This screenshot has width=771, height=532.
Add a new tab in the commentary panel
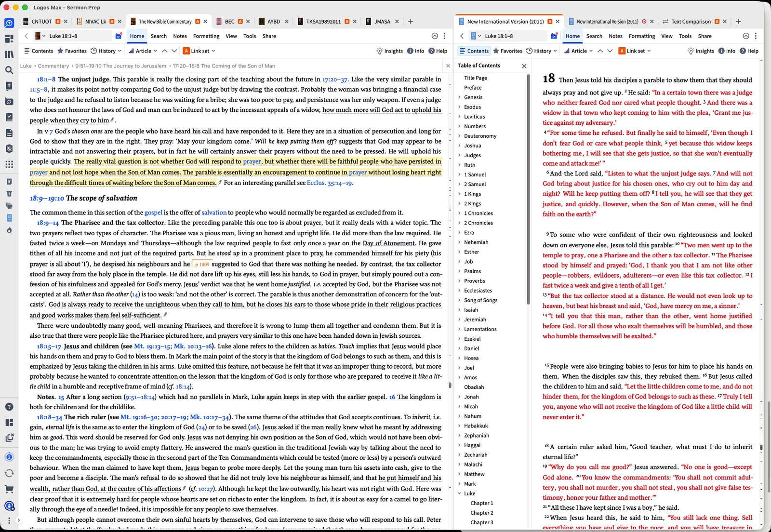(411, 21)
